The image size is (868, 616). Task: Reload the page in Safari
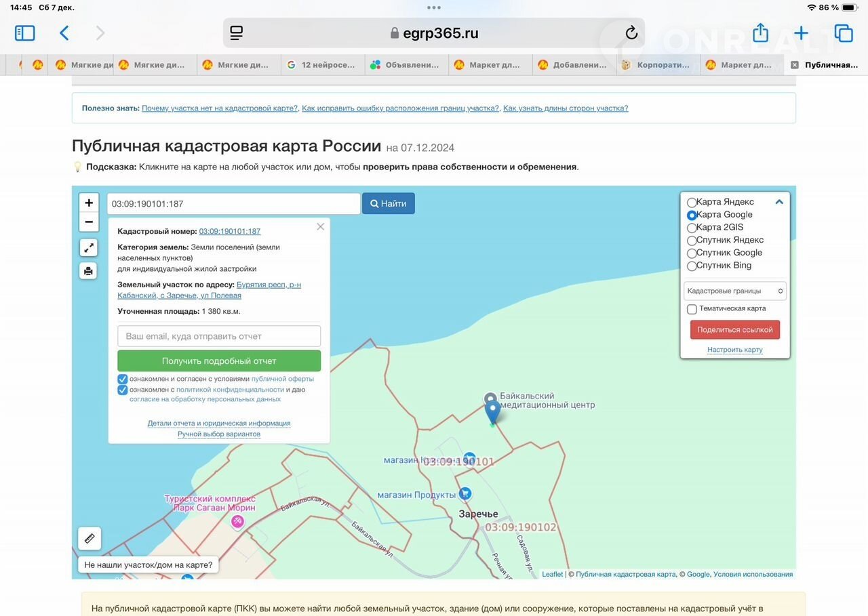click(x=631, y=33)
